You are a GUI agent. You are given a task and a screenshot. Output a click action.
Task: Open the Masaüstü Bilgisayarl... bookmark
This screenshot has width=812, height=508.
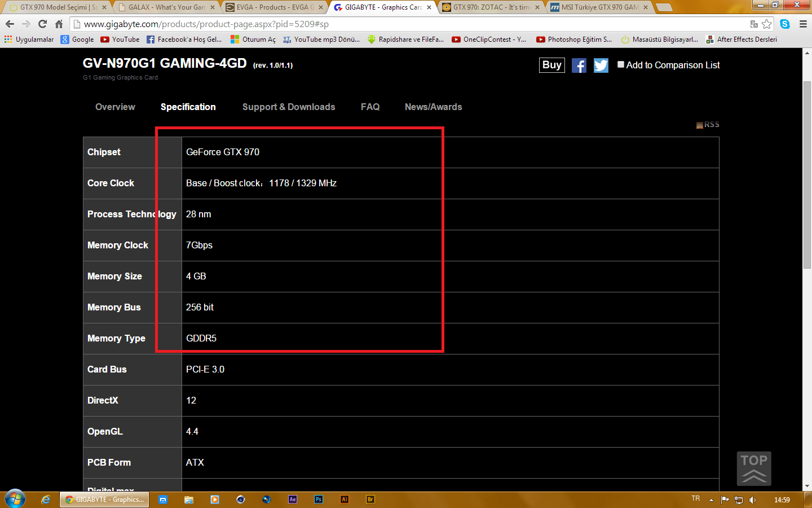(660, 40)
